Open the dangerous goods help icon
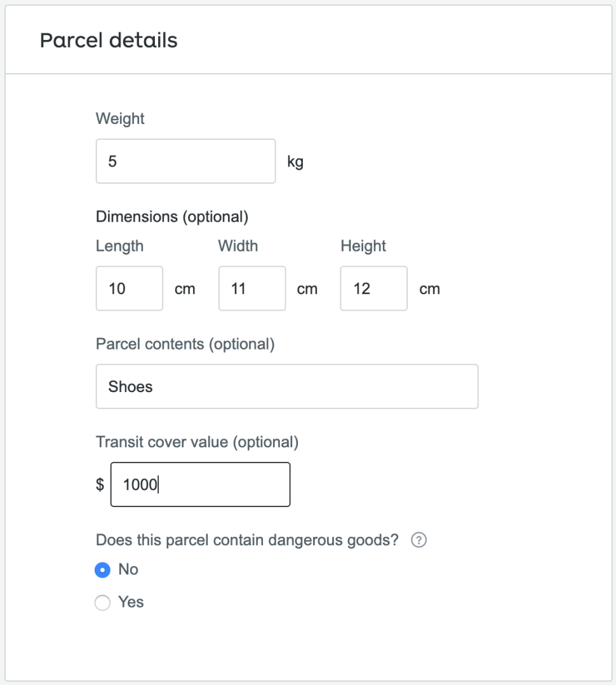Screen dimensions: 616x685 pos(418,541)
